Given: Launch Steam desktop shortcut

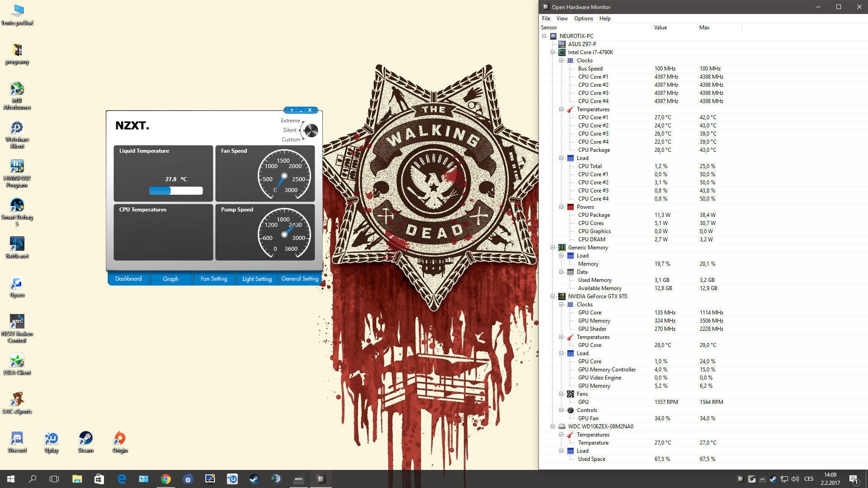Looking at the screenshot, I should tap(86, 442).
